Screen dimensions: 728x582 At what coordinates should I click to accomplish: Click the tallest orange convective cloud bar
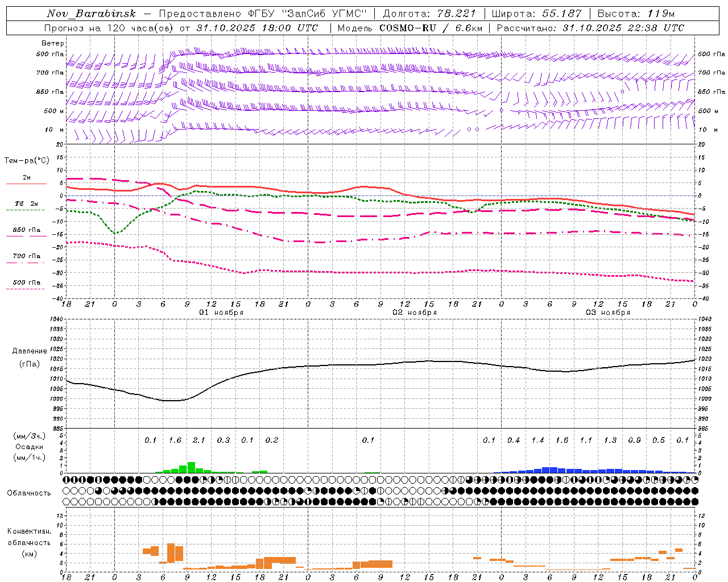pyautogui.click(x=171, y=552)
